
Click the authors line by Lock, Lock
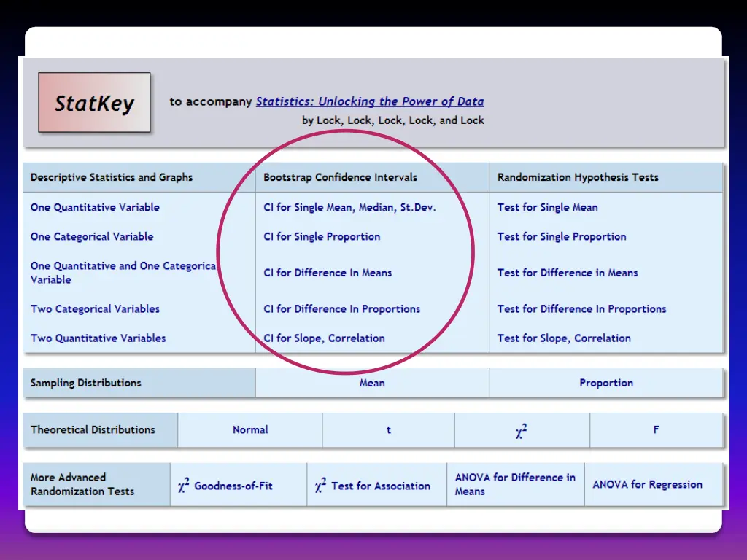(392, 120)
